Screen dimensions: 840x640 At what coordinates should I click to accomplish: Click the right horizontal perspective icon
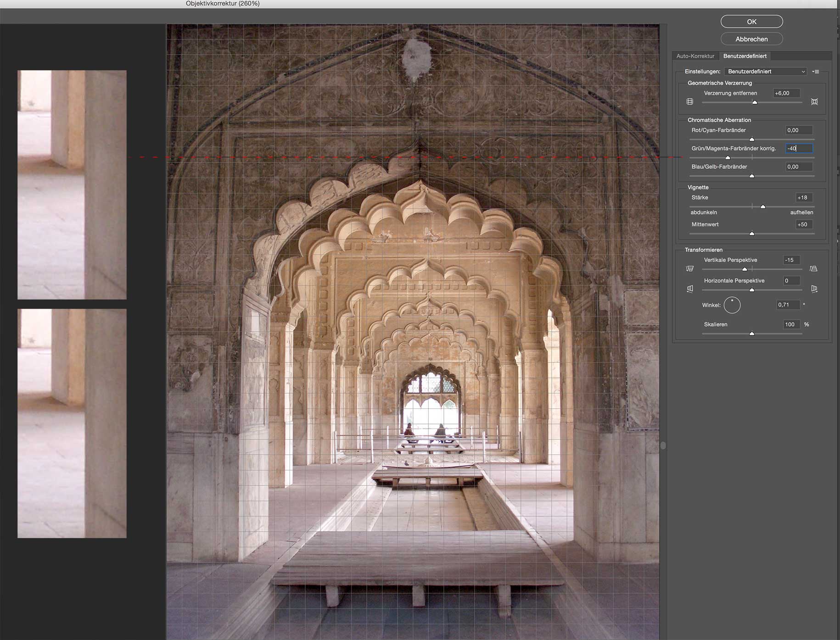tap(814, 289)
